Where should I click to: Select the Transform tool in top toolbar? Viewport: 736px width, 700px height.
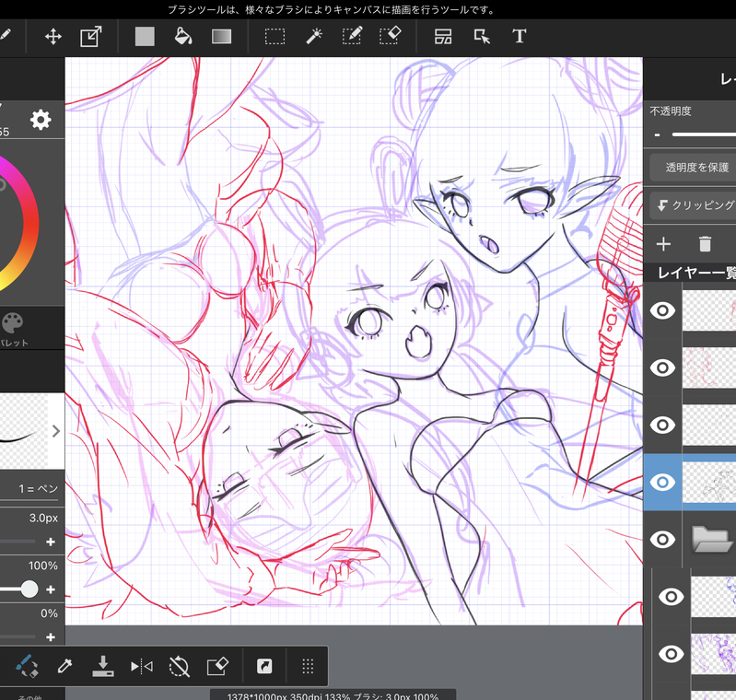click(x=90, y=37)
